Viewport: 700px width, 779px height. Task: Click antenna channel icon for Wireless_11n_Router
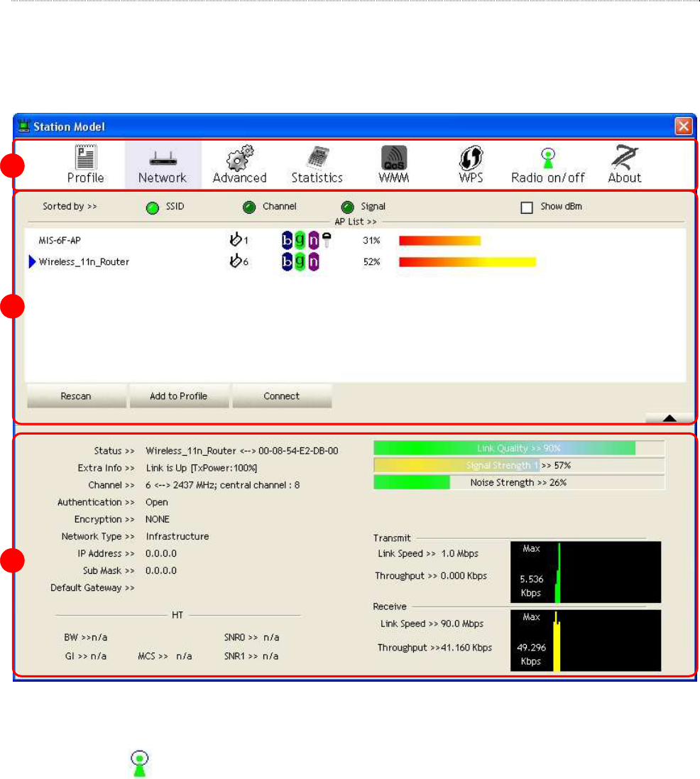(x=236, y=261)
